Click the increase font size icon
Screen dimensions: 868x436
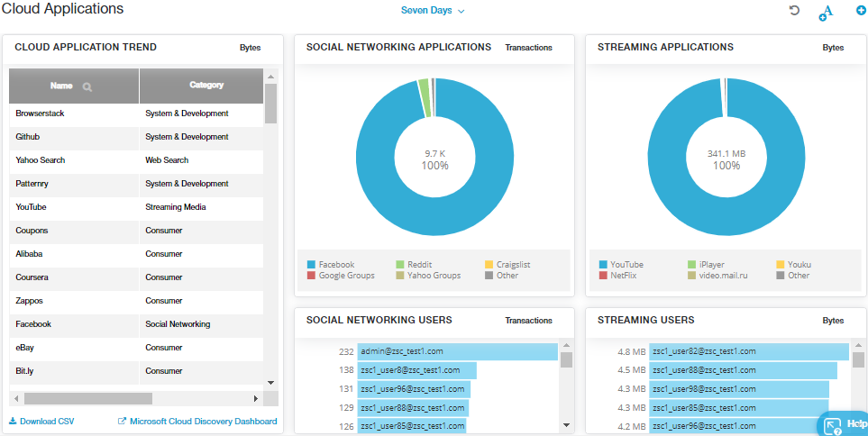826,12
